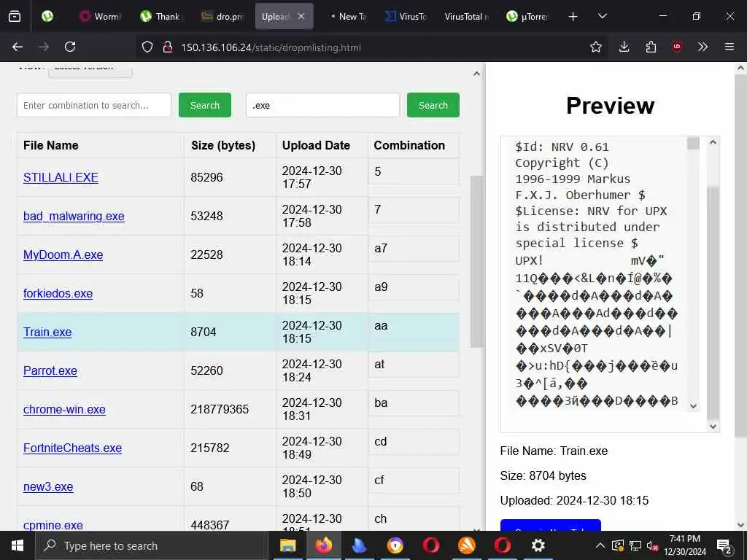747x560 pixels.
Task: Go back to the previous page
Action: pos(18,47)
